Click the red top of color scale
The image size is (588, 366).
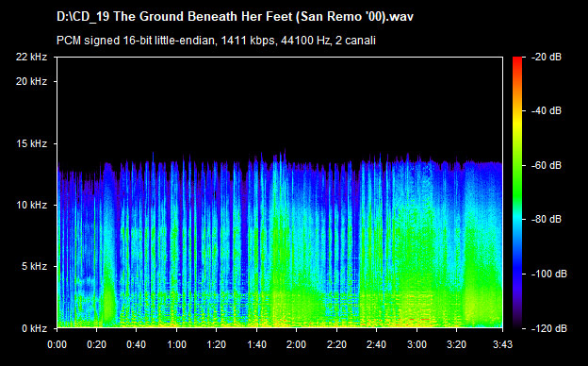click(517, 60)
